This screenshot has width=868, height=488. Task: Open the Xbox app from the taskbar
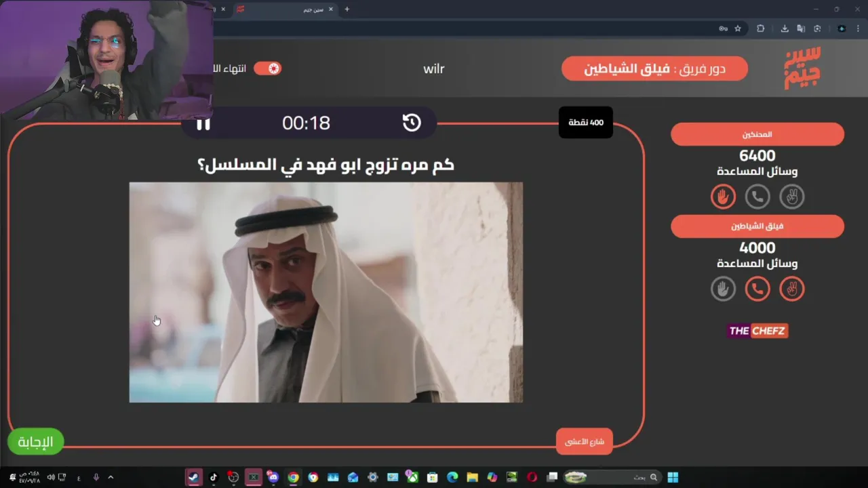point(412,477)
